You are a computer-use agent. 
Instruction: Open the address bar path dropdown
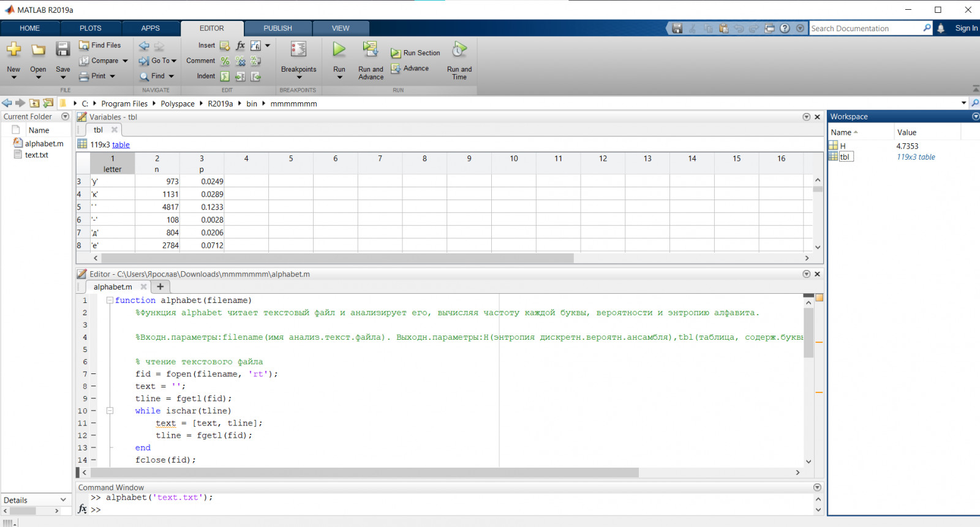[964, 103]
